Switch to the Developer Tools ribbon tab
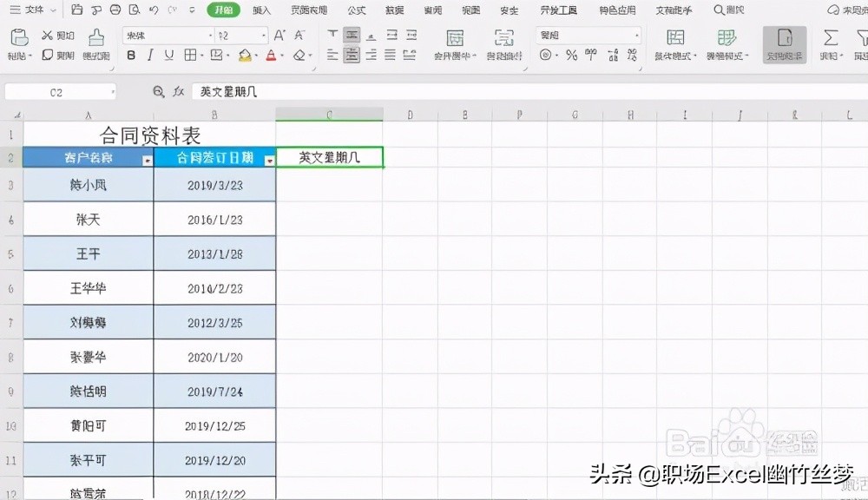 pos(558,10)
